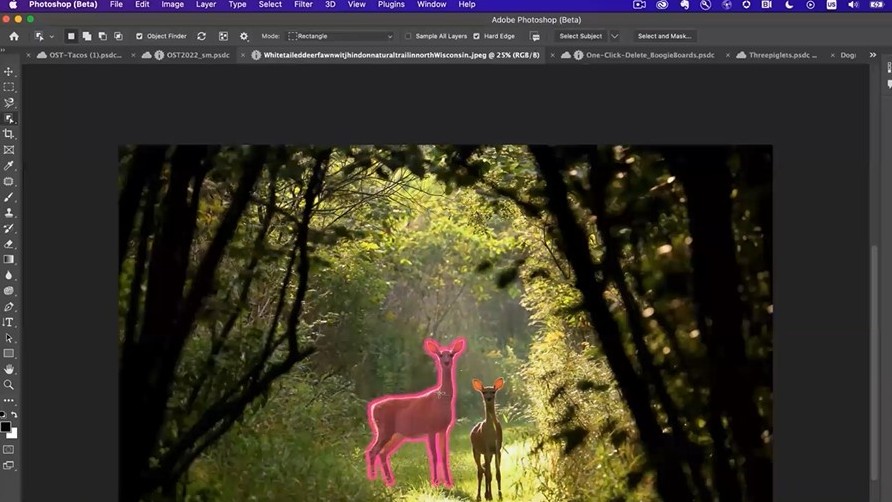Open the Edit menu

142,5
